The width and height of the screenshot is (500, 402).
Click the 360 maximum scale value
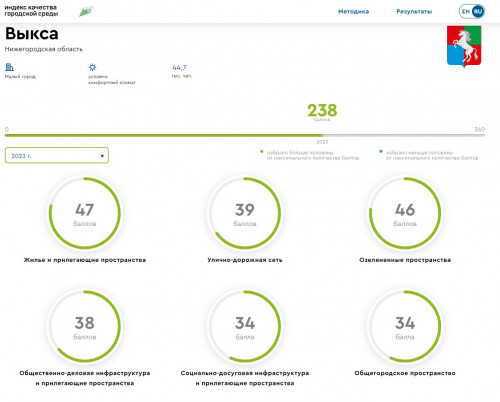(479, 129)
